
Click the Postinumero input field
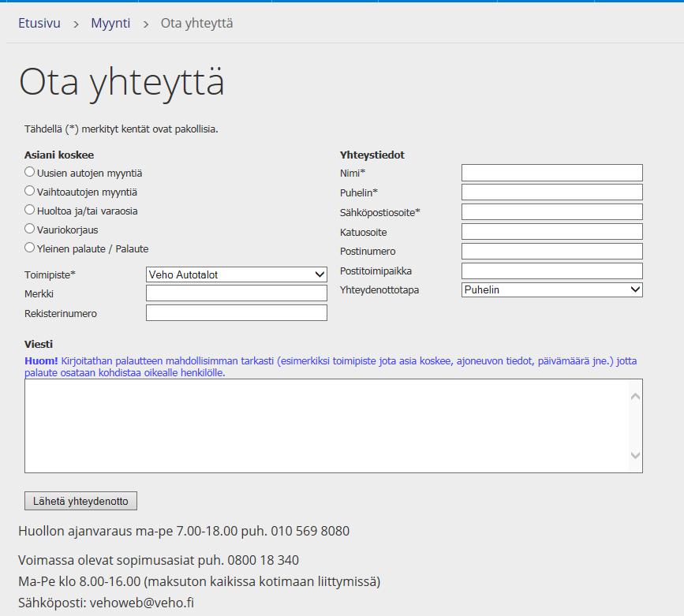tap(551, 252)
